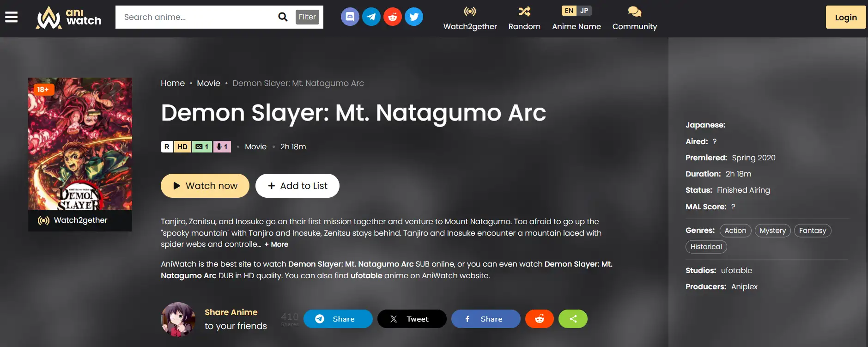Click the Share Anime avatar image
Screen dimensions: 868x347
(x=178, y=319)
